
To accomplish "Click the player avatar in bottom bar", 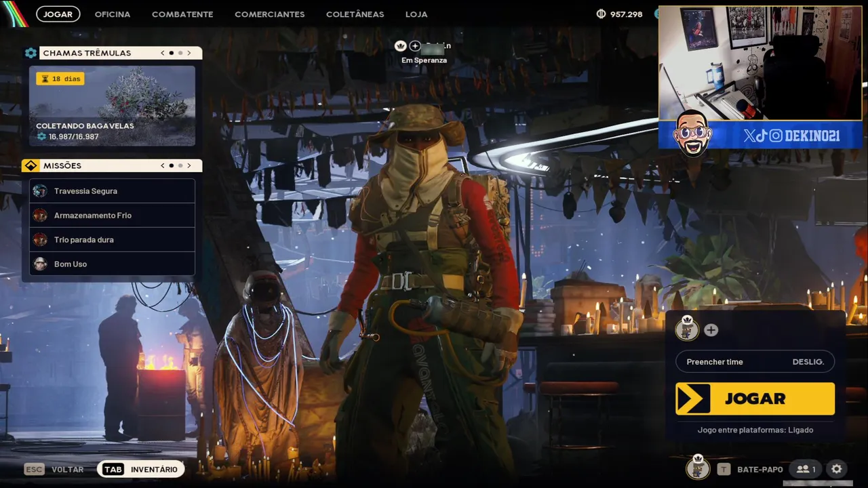I will (697, 468).
